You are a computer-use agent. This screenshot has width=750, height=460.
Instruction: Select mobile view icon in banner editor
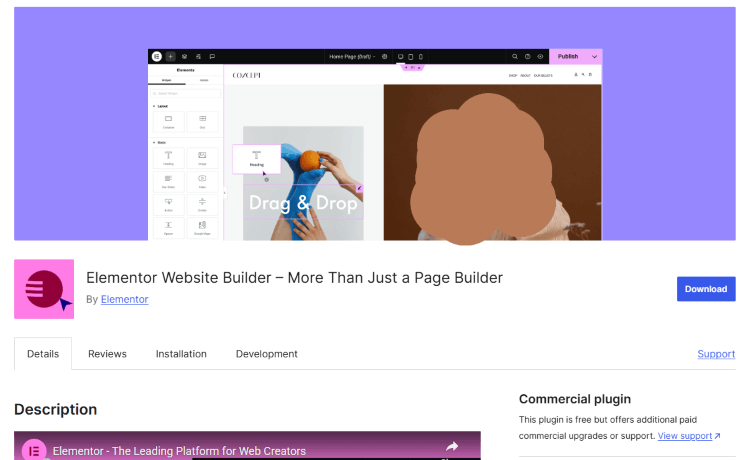point(420,56)
